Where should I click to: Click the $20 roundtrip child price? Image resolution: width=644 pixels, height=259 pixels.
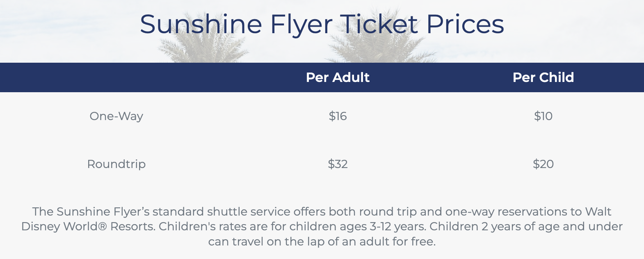pos(543,164)
